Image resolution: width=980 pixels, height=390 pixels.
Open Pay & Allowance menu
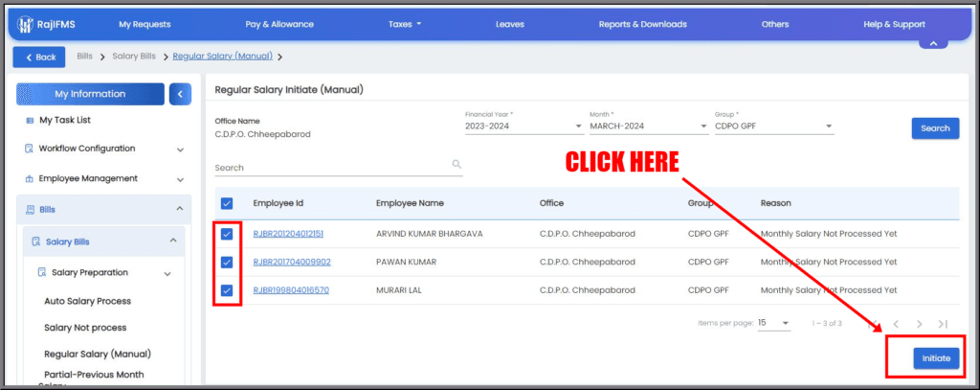[279, 24]
